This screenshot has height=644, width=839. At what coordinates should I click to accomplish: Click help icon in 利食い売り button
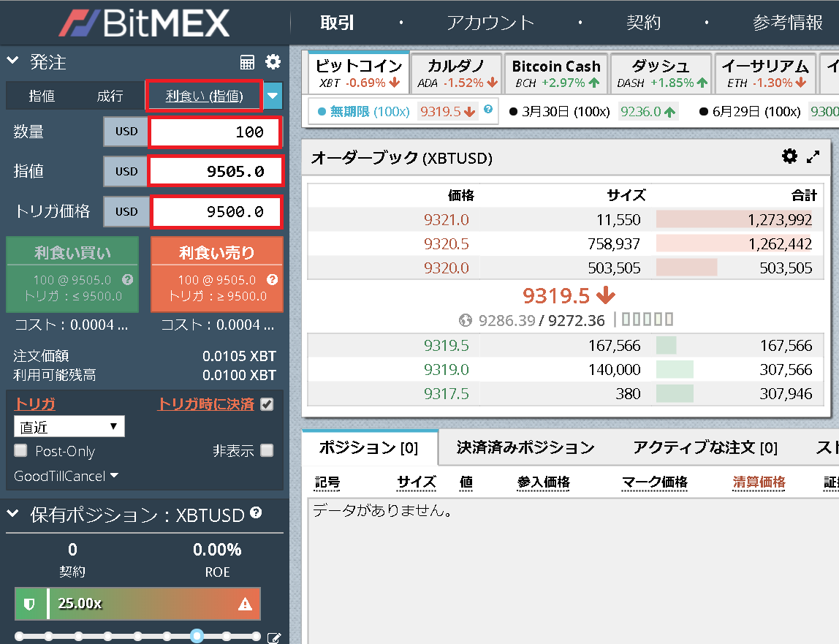(273, 279)
